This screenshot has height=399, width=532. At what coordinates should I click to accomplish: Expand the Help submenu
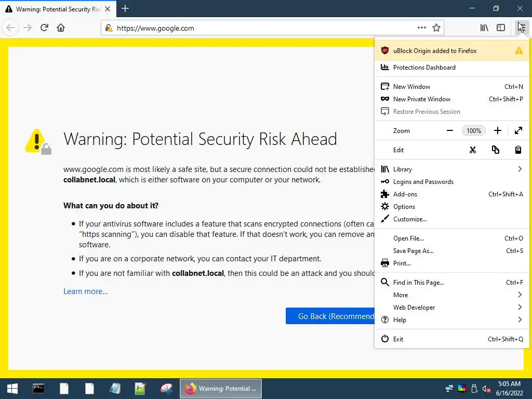451,320
